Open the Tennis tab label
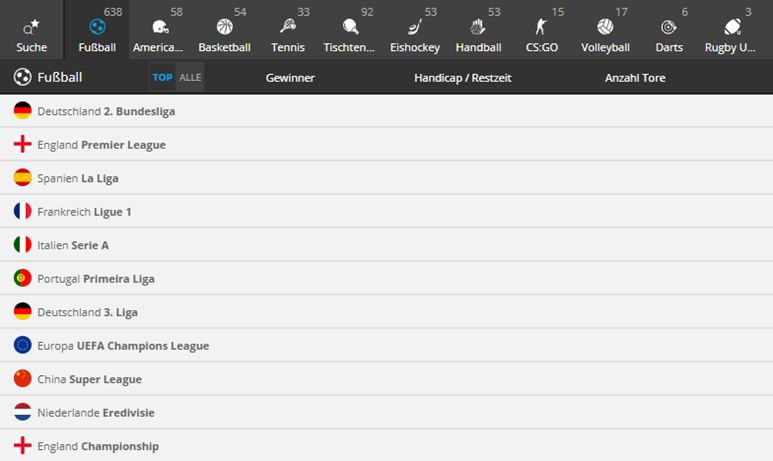773x461 pixels. [x=288, y=48]
